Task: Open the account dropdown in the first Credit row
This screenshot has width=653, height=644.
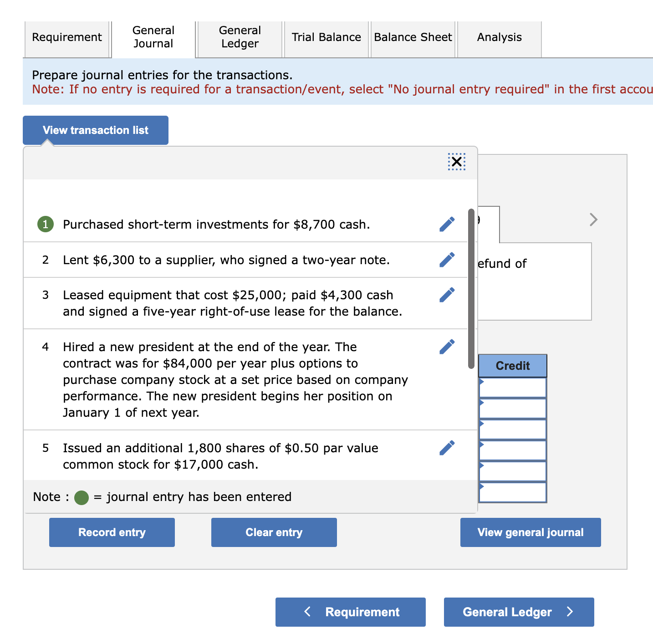Action: pos(481,387)
